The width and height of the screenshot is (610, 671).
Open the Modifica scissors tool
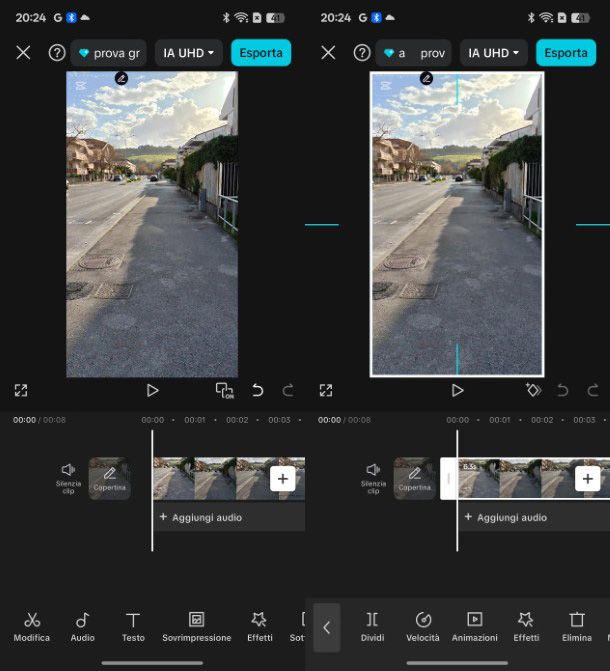pos(32,627)
